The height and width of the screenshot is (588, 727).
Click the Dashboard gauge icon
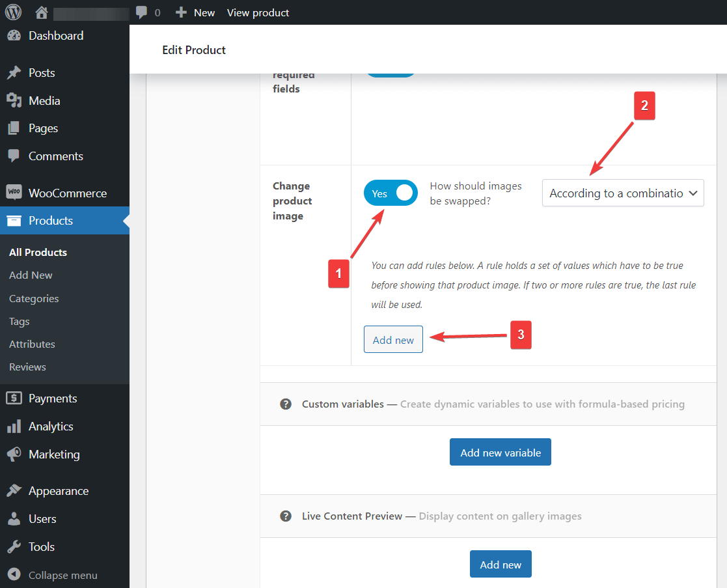(14, 36)
